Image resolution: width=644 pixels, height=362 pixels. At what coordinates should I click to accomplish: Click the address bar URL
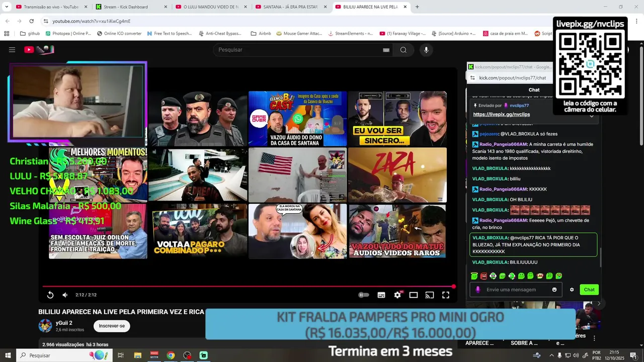[92, 21]
